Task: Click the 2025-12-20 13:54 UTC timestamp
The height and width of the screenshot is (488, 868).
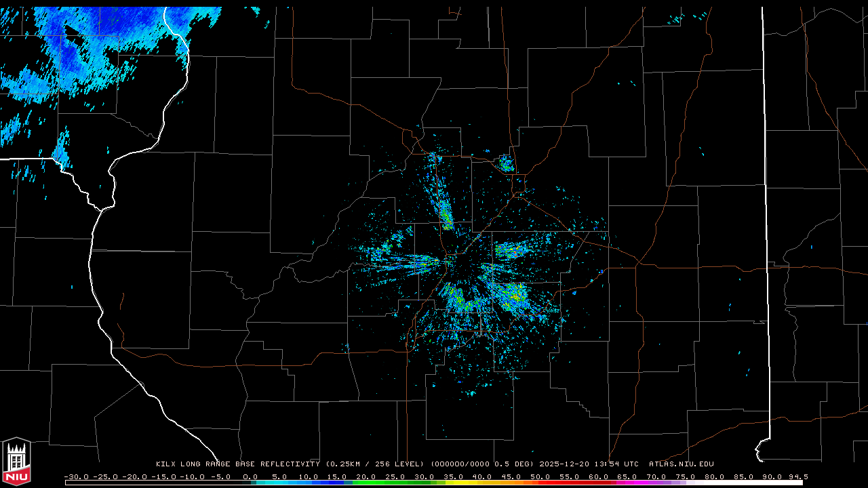Action: pos(589,464)
